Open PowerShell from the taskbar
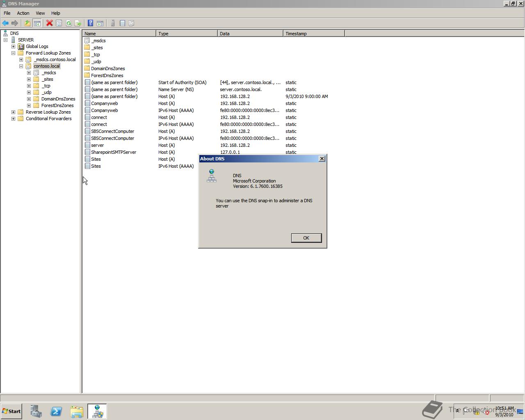Image resolution: width=525 pixels, height=420 pixels. pyautogui.click(x=56, y=411)
